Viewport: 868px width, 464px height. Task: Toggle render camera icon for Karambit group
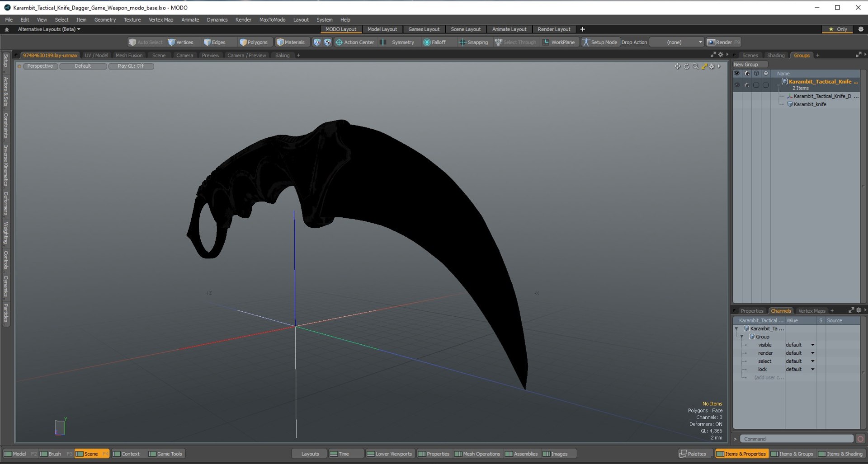[x=747, y=85]
